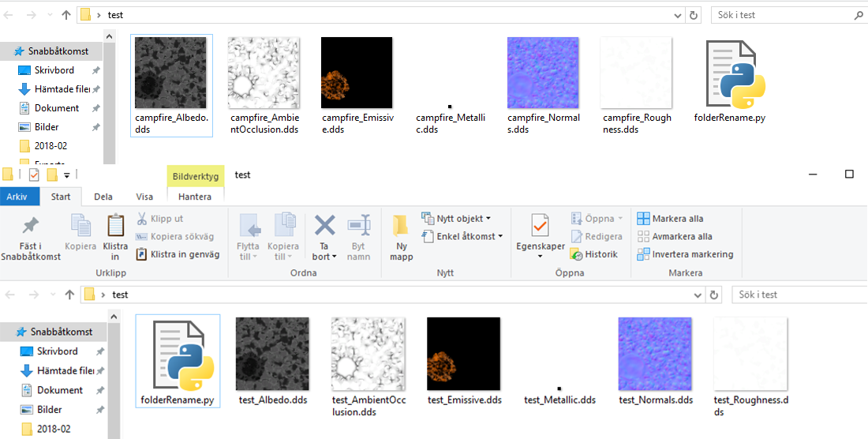
Task: Select campfire_Normals.dds thumbnail in top window
Action: coord(543,73)
